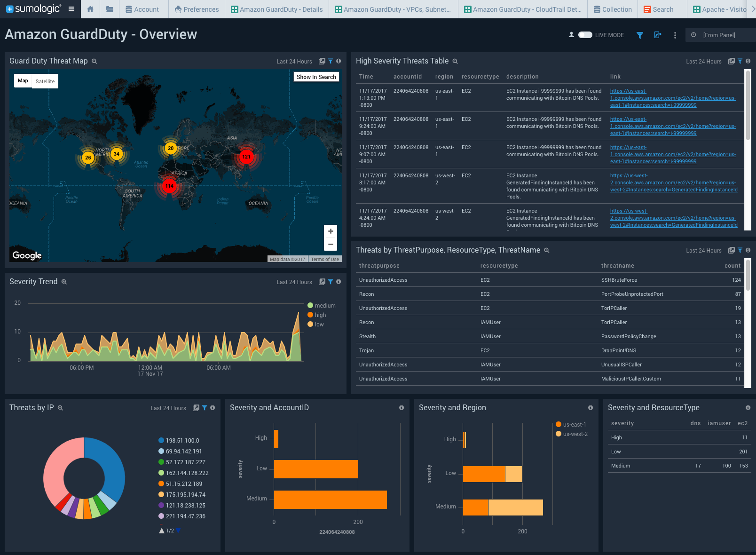Magnify the Threats by ThreatPurpose panel
756x555 pixels.
coord(547,250)
